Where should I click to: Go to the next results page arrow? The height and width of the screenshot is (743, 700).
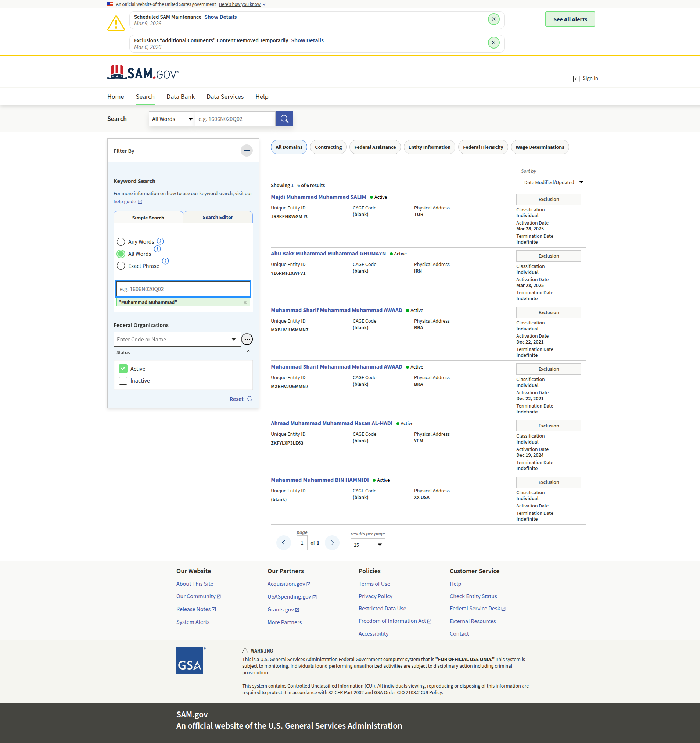(x=332, y=543)
